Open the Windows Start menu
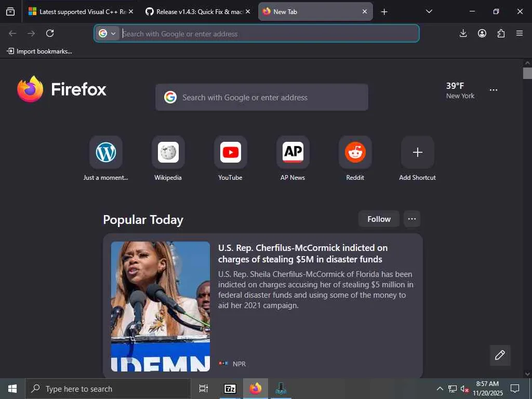The image size is (532, 399). click(x=12, y=389)
